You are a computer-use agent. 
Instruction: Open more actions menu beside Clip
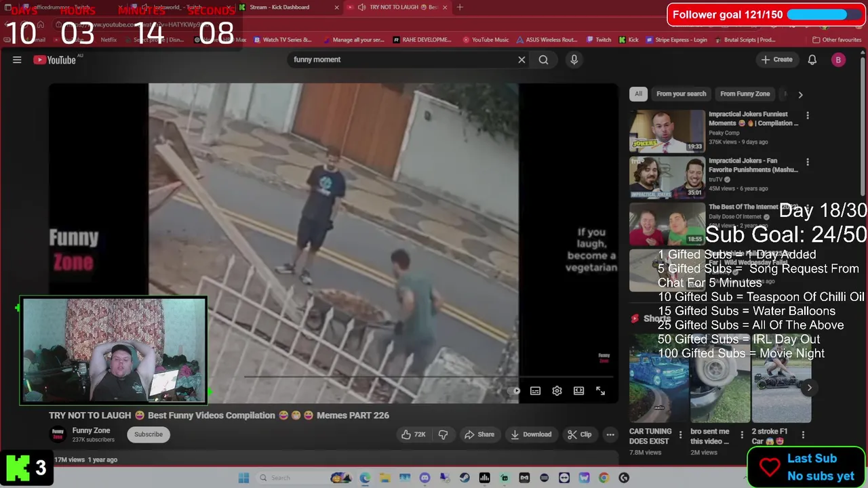pos(610,434)
